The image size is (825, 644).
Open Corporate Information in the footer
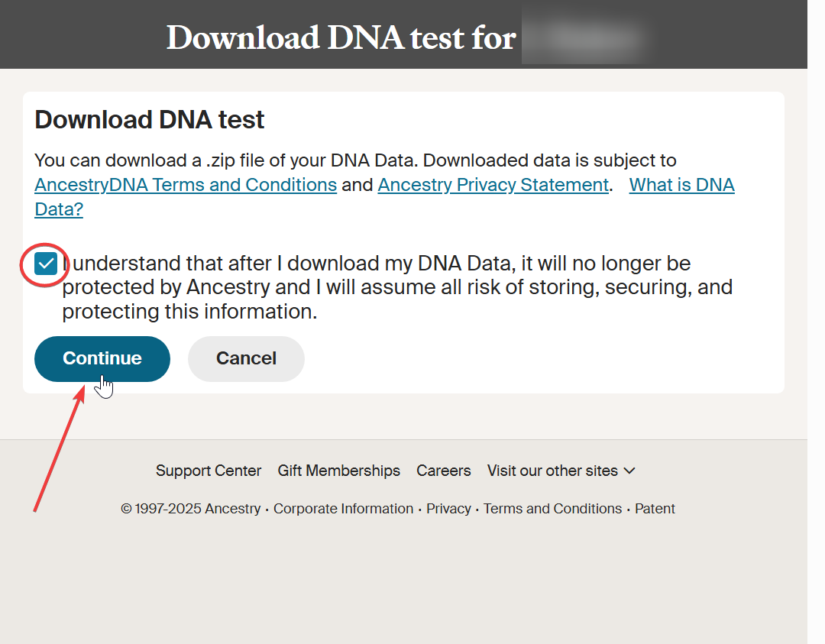343,509
